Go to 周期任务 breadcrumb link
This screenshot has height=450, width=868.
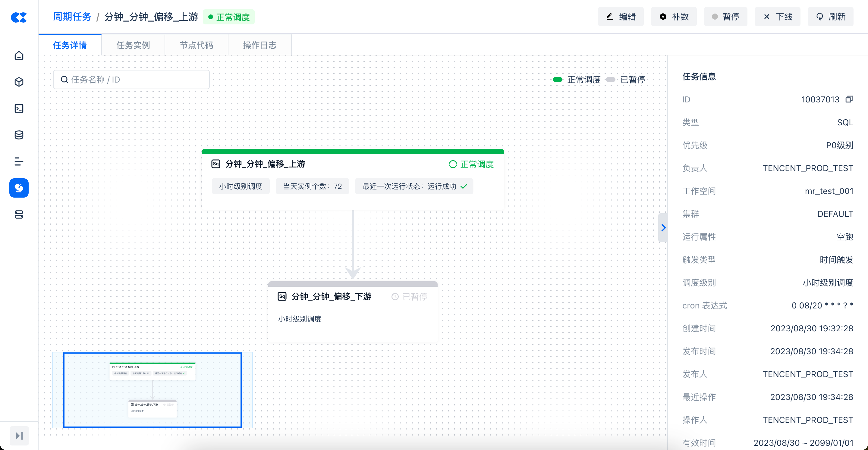point(72,17)
